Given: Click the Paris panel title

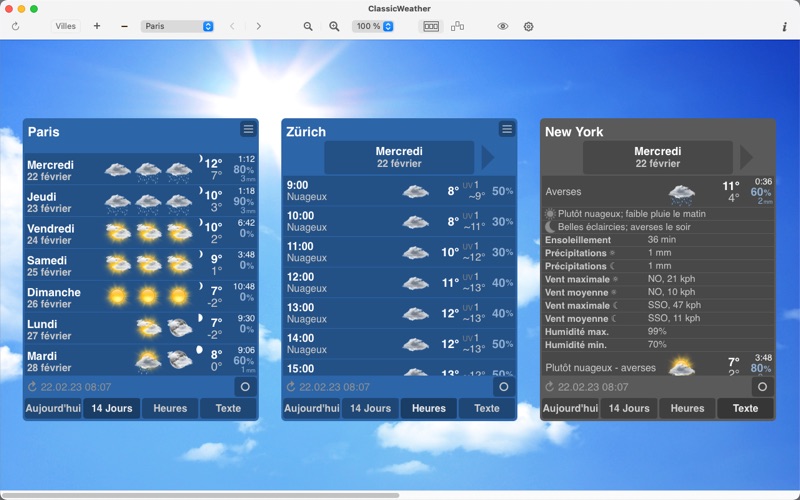Looking at the screenshot, I should 43,132.
